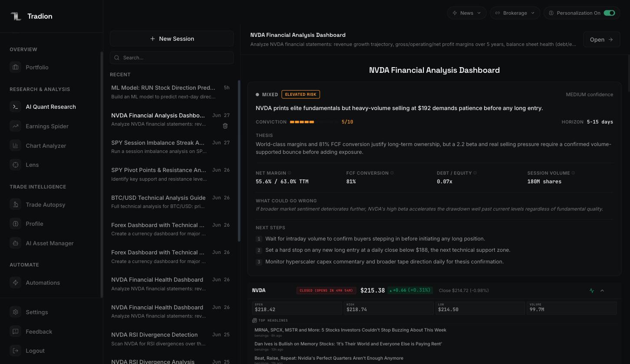
Task: Open ML Model: RUN Stock Direction session
Action: (x=171, y=92)
